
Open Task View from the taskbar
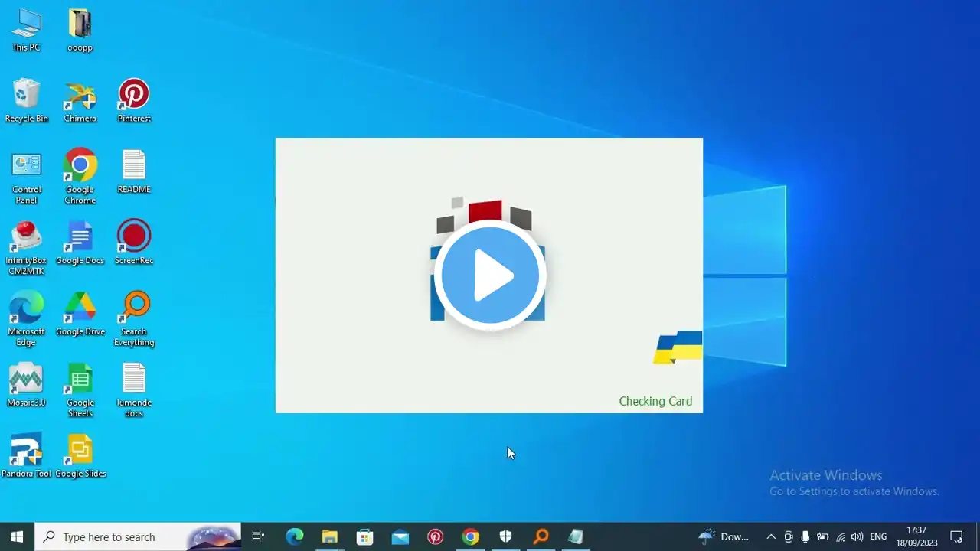pos(258,536)
